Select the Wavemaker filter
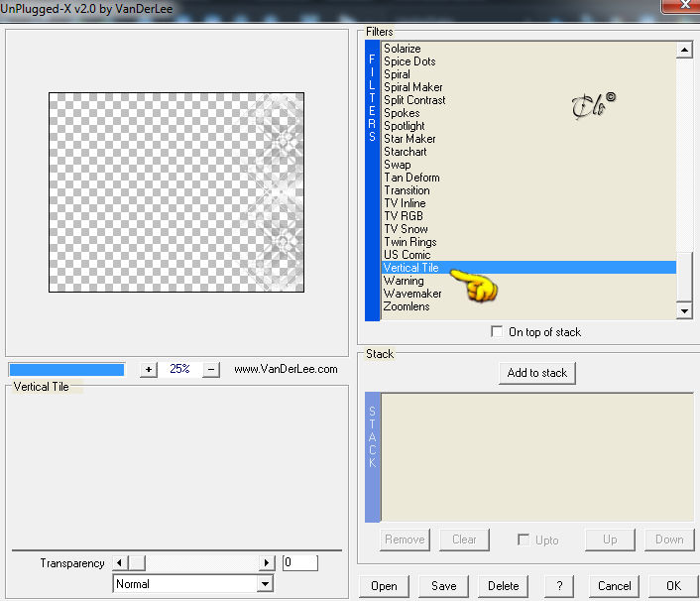The height and width of the screenshot is (601, 700). (x=412, y=294)
